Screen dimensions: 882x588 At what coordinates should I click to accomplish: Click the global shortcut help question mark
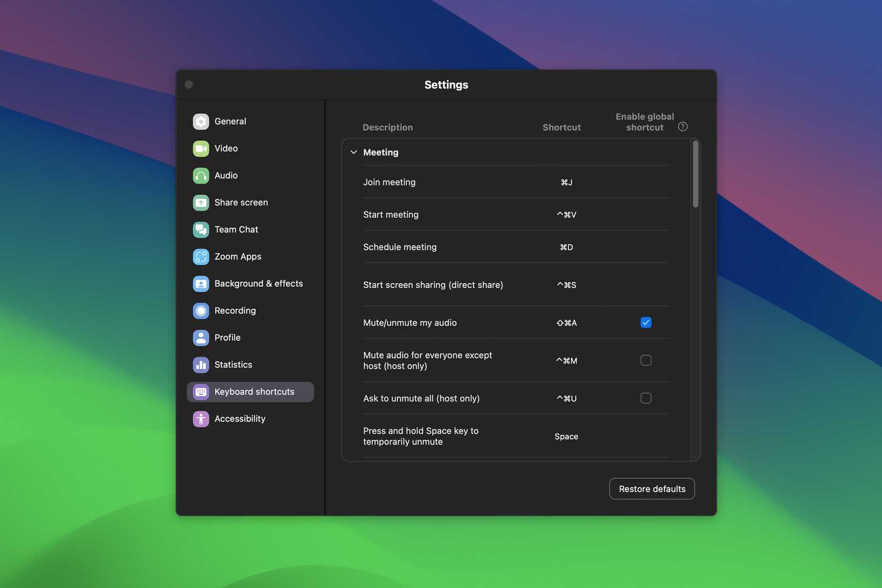683,127
